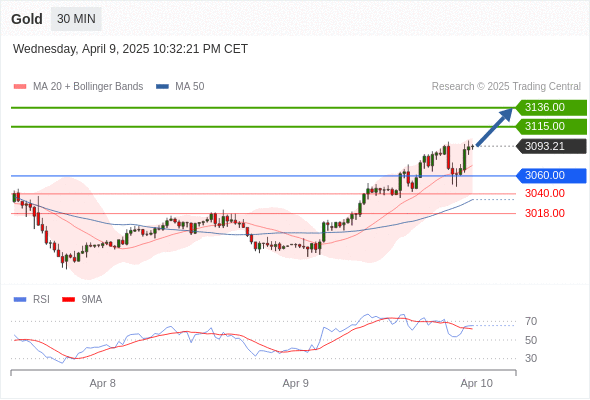Select the 3115.00 green resistance price tag
This screenshot has height=400, width=590.
(x=551, y=126)
